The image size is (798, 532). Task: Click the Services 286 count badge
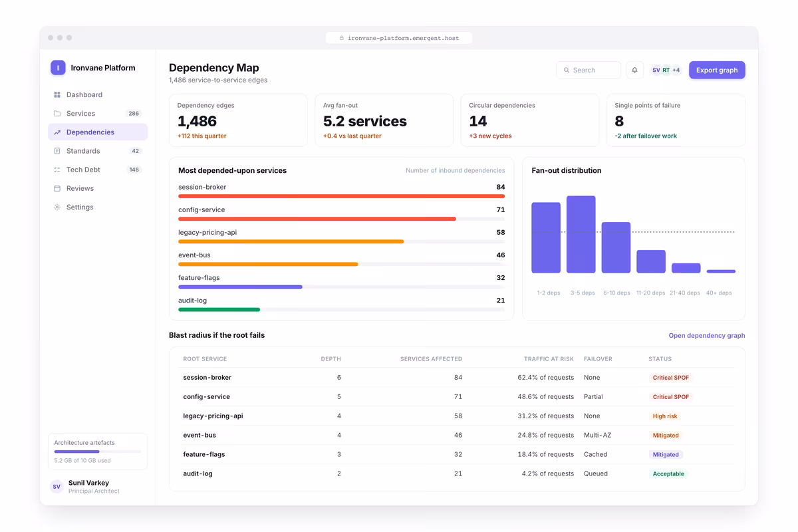pyautogui.click(x=134, y=114)
